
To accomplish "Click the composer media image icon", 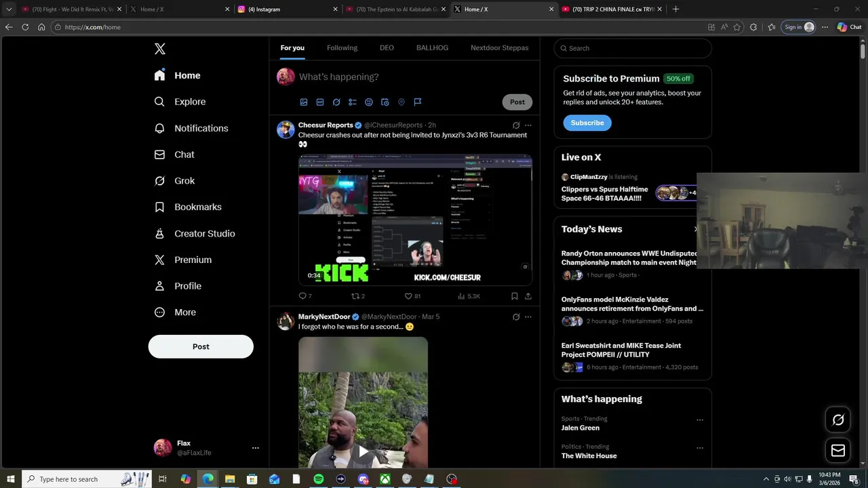I will pyautogui.click(x=304, y=102).
